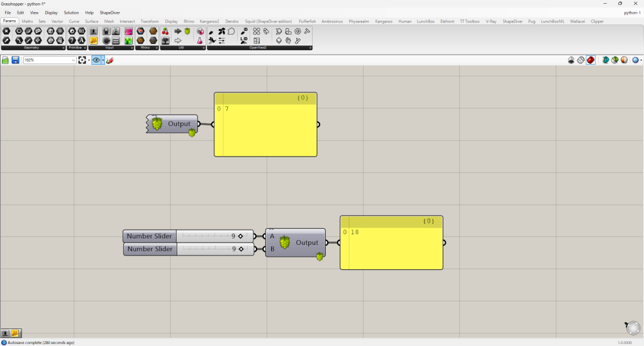Screen dimensions: 644x346
Task: Click the tree icon in Util panel
Action: pyautogui.click(x=165, y=41)
